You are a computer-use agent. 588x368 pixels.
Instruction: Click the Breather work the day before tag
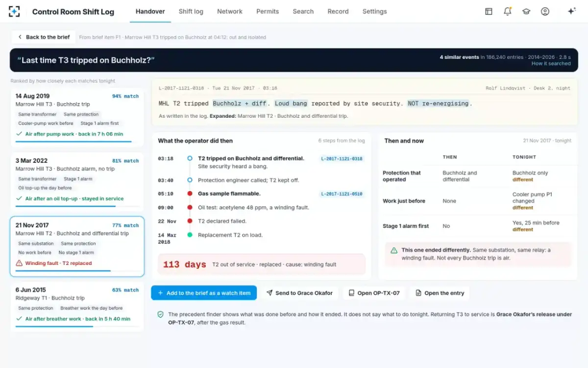tap(92, 308)
